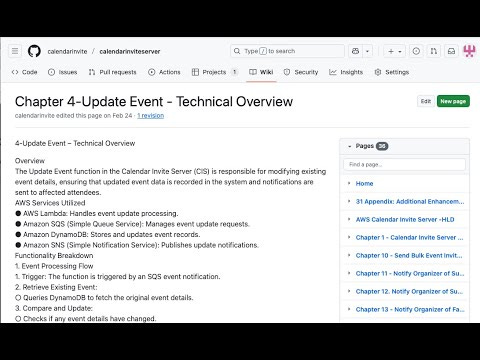The height and width of the screenshot is (360, 480).
Task: Click 'AWS Lambda: Handles event update processing' line
Action: 97,213
